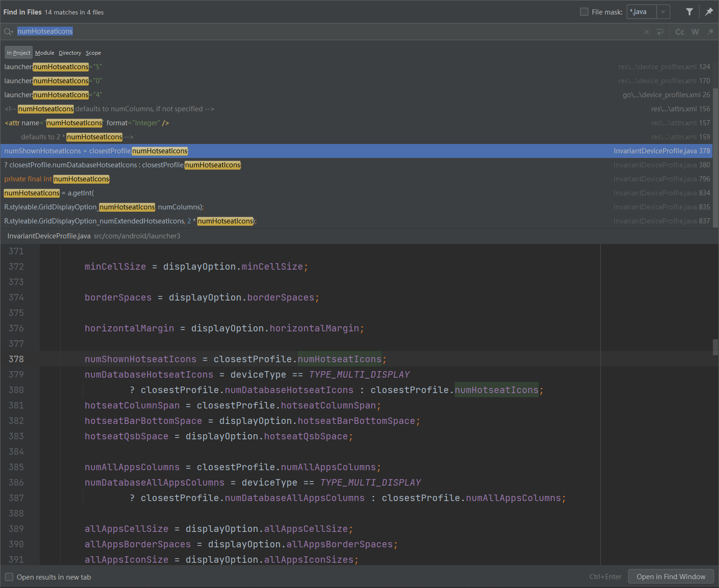Clear the search text with X icon
The height and width of the screenshot is (588, 719).
point(647,32)
